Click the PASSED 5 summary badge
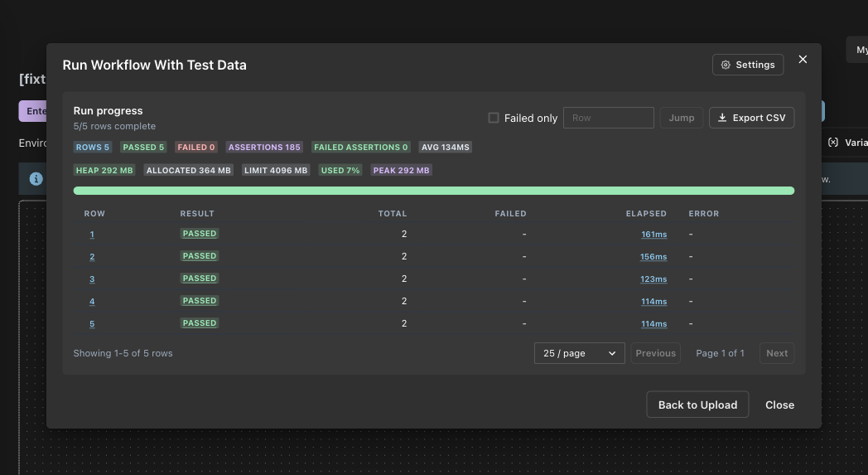868x475 pixels. pos(143,147)
